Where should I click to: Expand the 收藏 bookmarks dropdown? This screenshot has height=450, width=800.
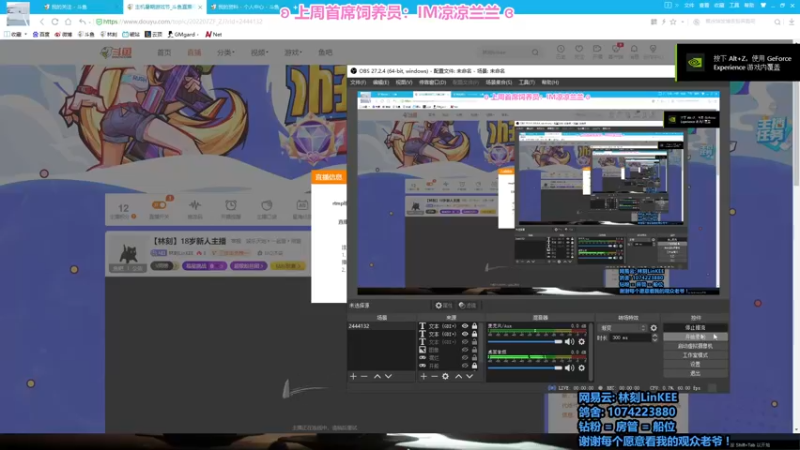coord(16,35)
